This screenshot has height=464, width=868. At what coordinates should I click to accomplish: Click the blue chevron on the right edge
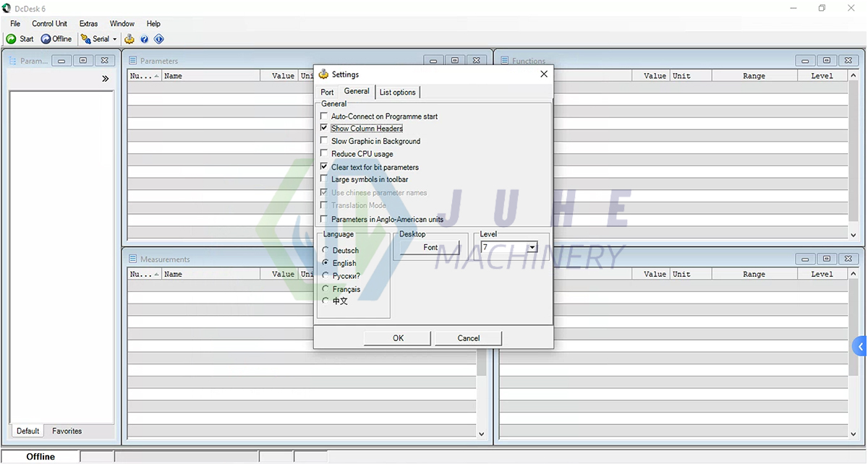coord(861,346)
